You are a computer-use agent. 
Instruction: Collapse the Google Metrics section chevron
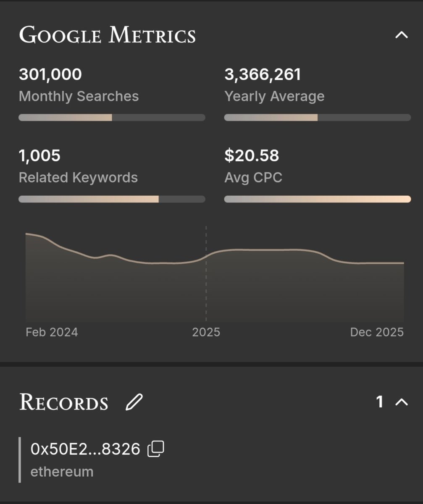(x=402, y=35)
